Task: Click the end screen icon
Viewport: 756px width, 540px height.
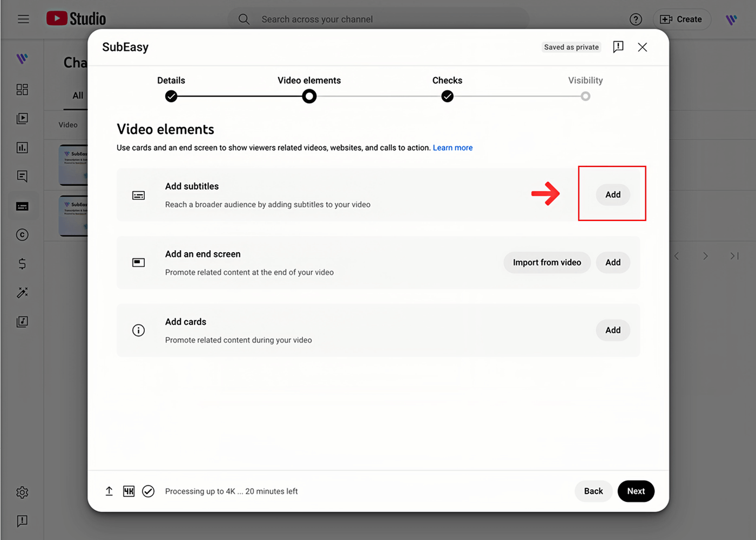Action: pos(139,262)
